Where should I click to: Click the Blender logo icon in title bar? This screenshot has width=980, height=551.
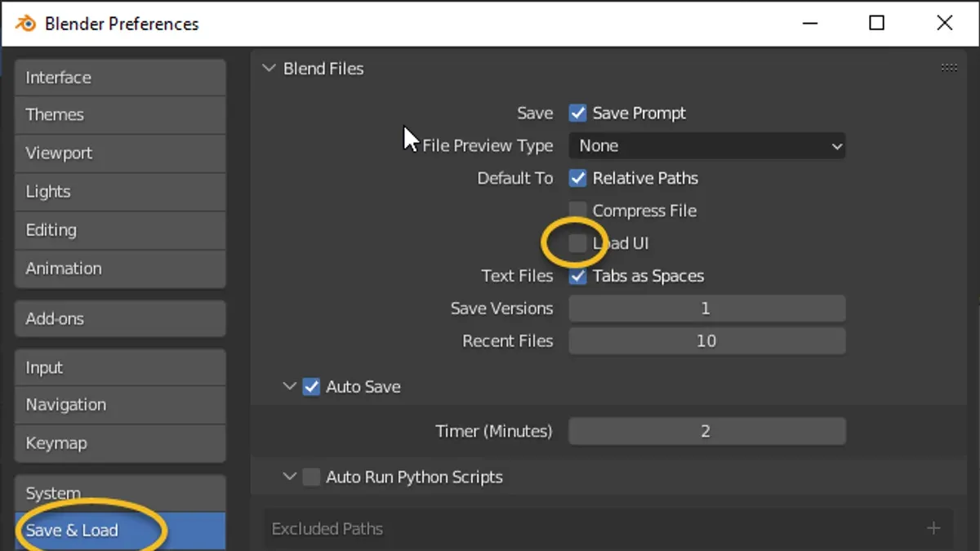[25, 23]
